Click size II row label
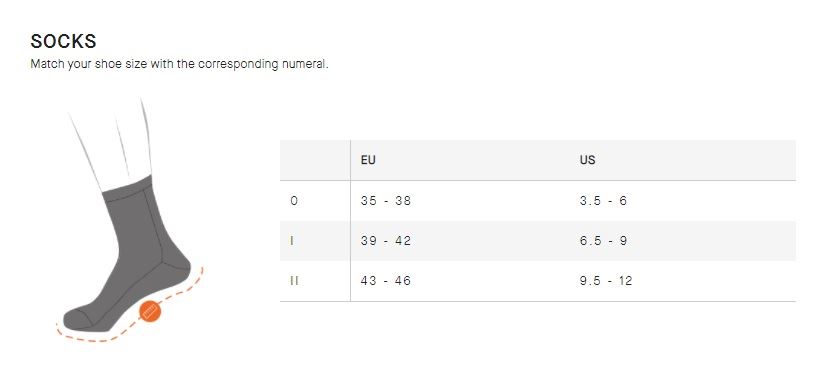Image resolution: width=826 pixels, height=379 pixels. [294, 280]
